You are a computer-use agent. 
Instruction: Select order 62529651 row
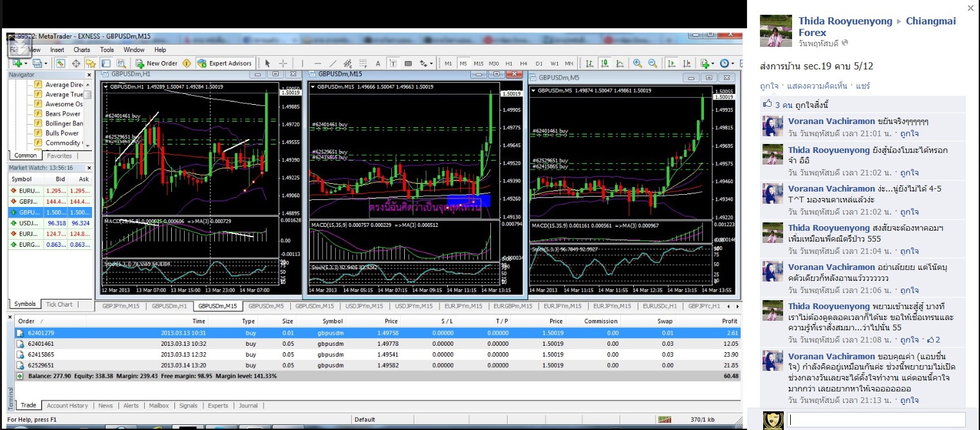[377, 365]
